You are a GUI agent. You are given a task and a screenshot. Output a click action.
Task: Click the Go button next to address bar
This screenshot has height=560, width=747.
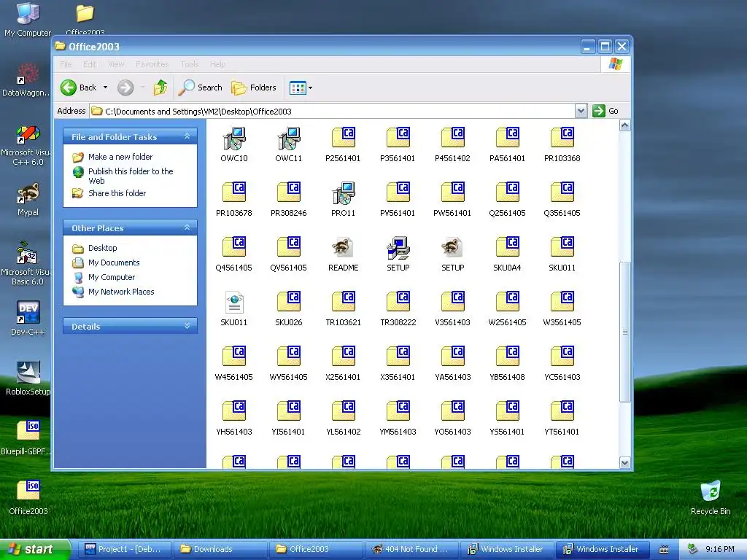(605, 111)
